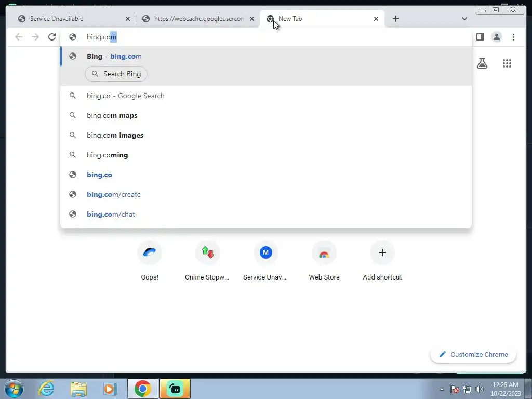Click Add shortcut plus tile

tap(382, 261)
